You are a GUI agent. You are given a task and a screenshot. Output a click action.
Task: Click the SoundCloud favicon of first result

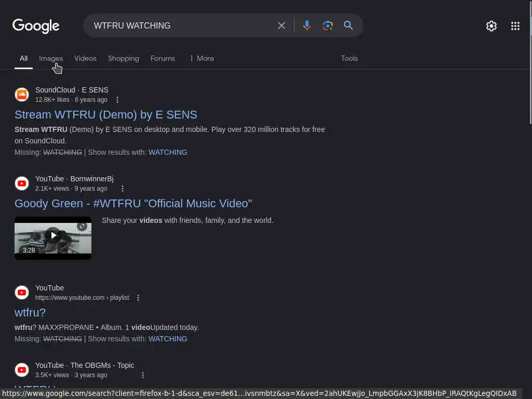(x=22, y=95)
